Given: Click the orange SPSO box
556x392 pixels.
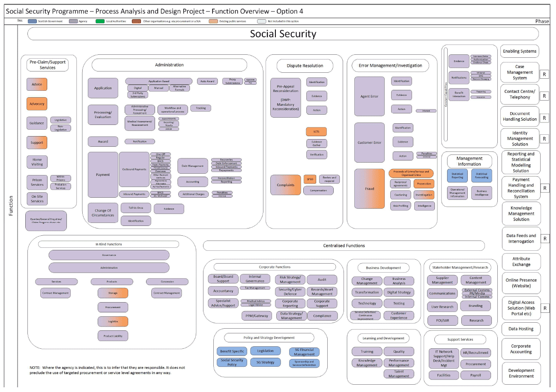Looking at the screenshot, I should tap(309, 179).
